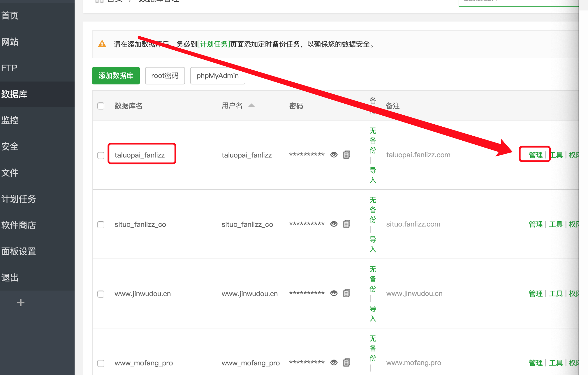
Task: Click eye icon for www.jinwudou.cn row
Action: pyautogui.click(x=334, y=293)
